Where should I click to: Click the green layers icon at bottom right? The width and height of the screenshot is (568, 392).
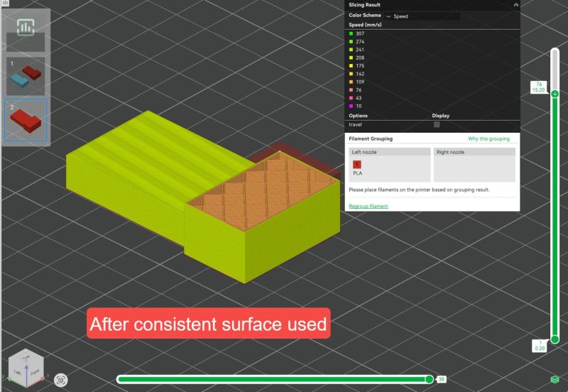(x=554, y=379)
